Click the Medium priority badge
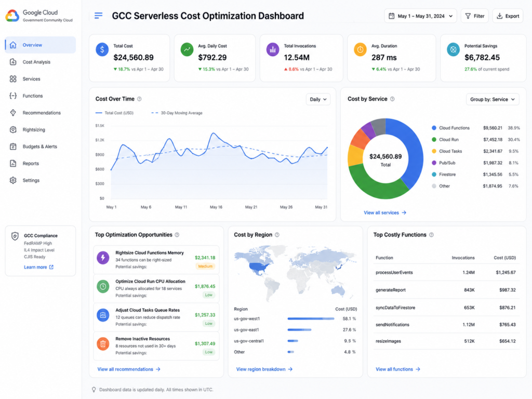Viewport: 532px width, 399px height. [205, 267]
